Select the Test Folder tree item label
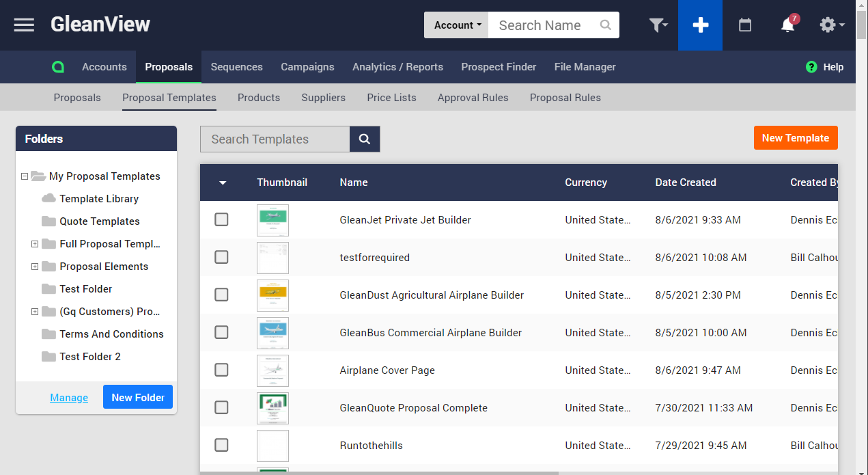 pos(86,289)
